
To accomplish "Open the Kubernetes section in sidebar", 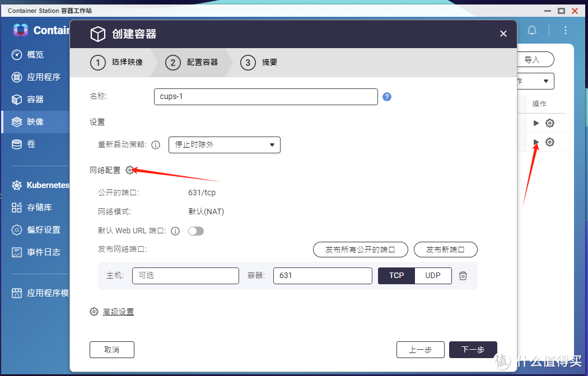I will pos(45,185).
